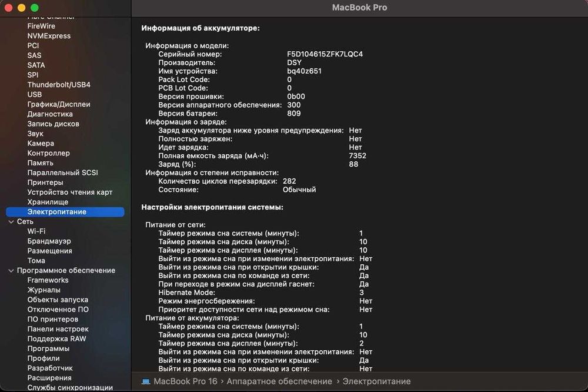This screenshot has width=588, height=392.
Task: Select Профили in the sidebar
Action: tap(43, 358)
